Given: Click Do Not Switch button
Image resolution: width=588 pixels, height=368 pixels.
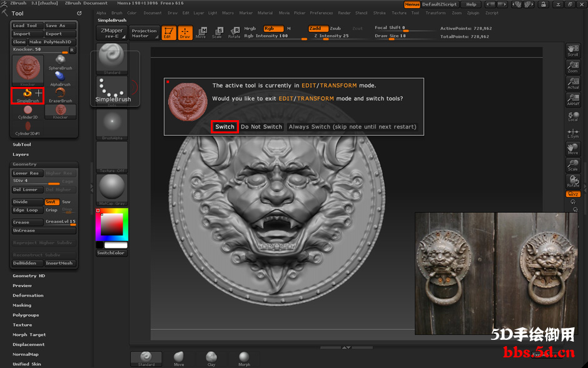Looking at the screenshot, I should pyautogui.click(x=261, y=127).
